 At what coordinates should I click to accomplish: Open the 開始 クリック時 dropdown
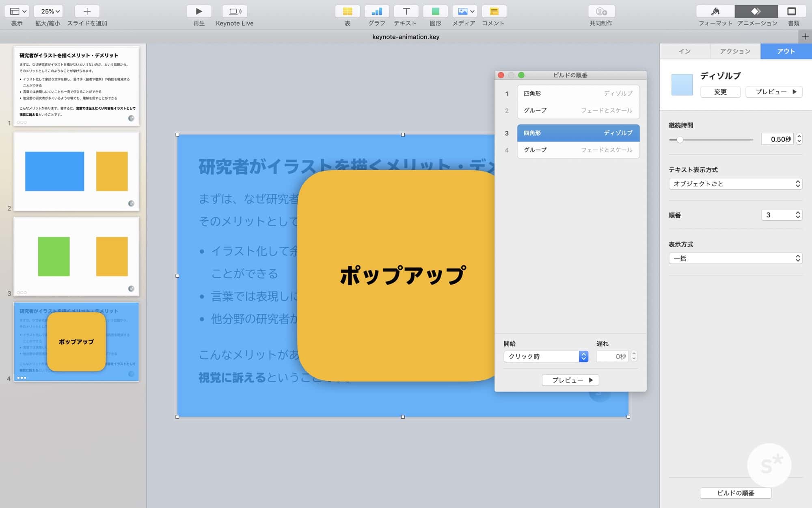[546, 356]
